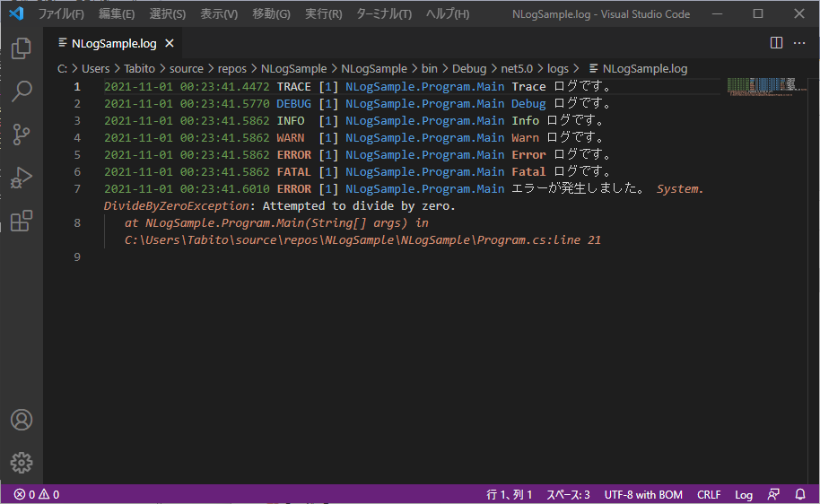This screenshot has height=504, width=820.
Task: Change encoding UTF-8 with BOM
Action: (643, 494)
